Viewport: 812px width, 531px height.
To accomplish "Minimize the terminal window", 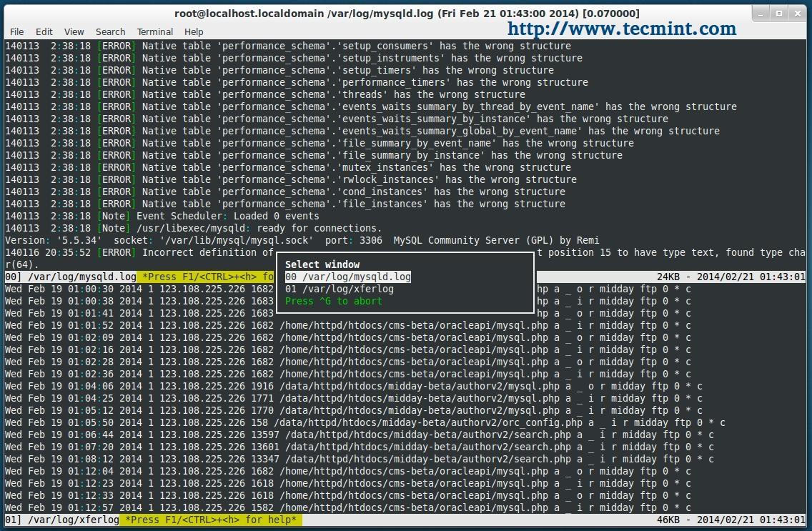I will coord(761,13).
